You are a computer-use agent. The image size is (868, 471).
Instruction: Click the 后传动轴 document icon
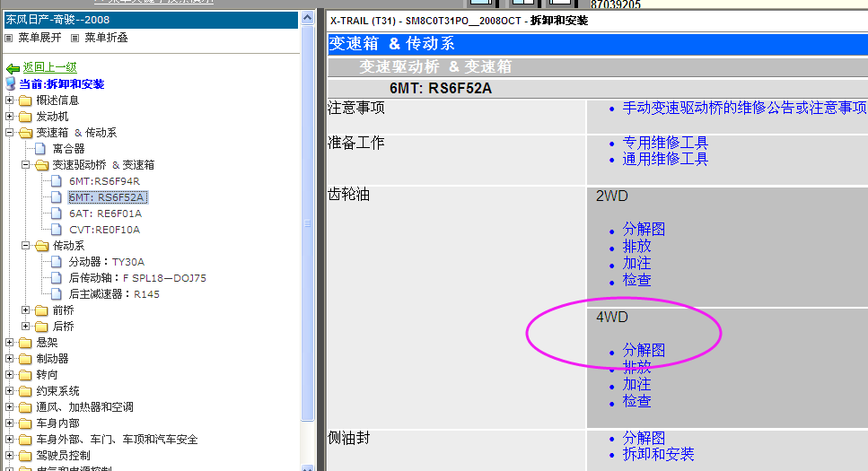tap(57, 277)
